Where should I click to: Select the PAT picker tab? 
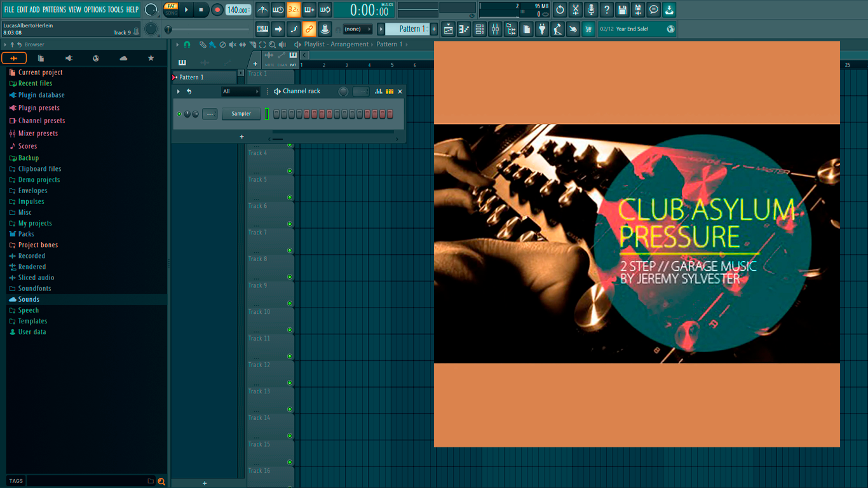coord(293,58)
